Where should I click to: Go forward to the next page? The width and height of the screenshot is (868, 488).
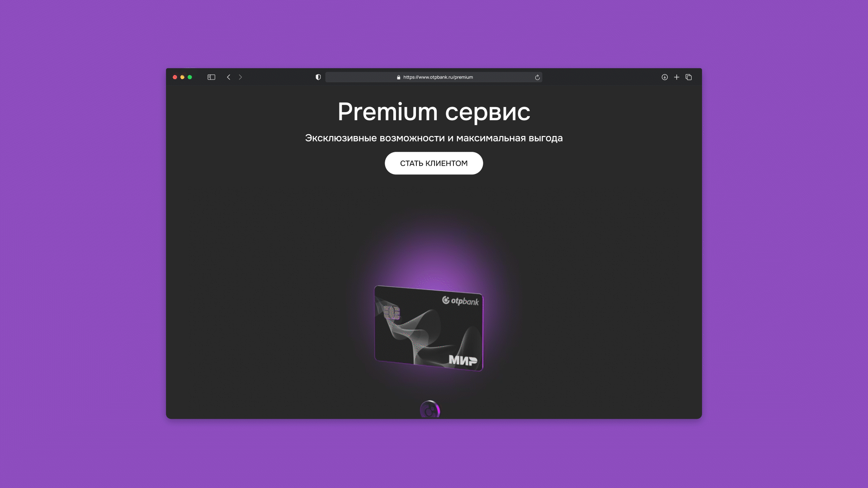pos(241,77)
